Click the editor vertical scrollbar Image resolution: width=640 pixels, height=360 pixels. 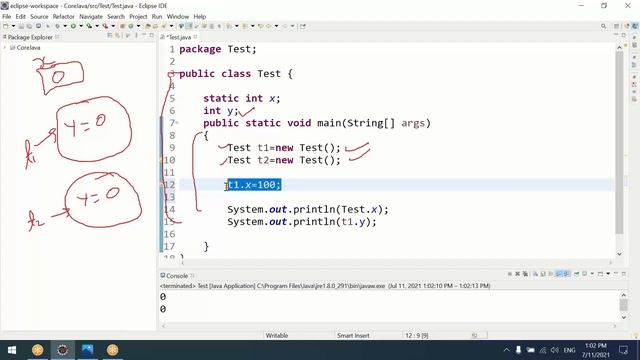pos(619,143)
